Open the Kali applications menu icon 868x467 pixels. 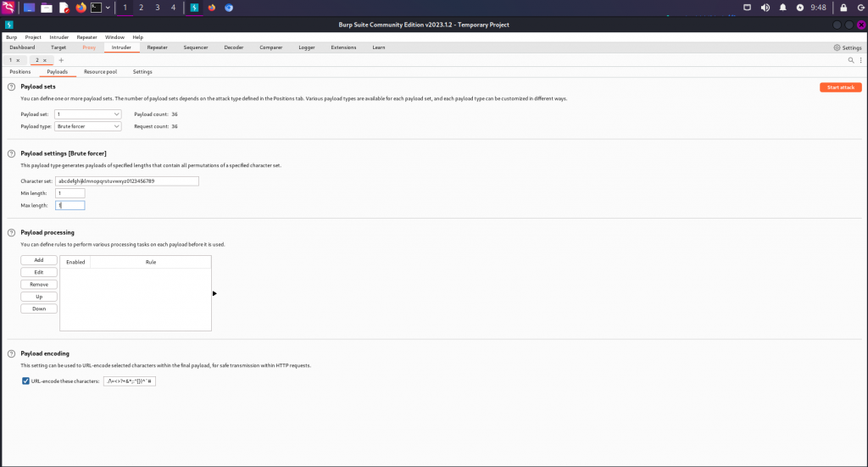pos(8,7)
